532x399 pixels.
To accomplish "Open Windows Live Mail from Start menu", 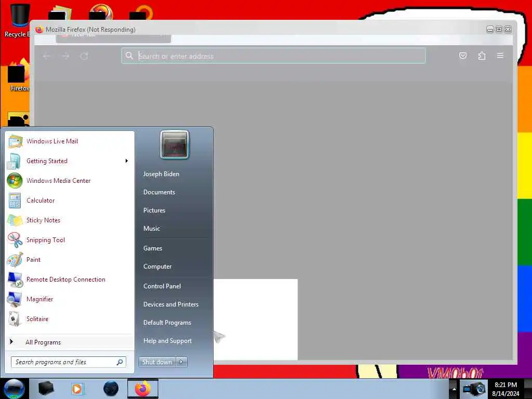I will [x=70, y=141].
